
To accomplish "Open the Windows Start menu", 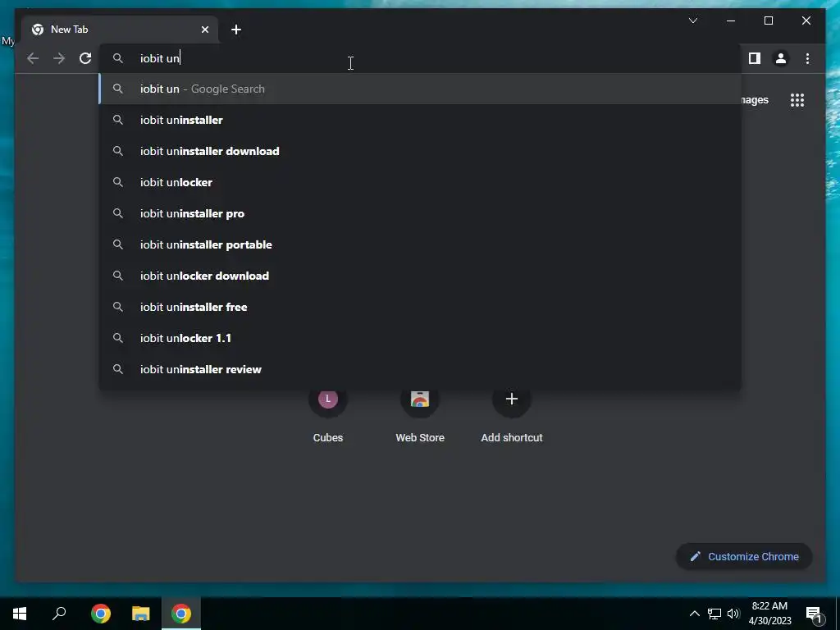I will 20,614.
